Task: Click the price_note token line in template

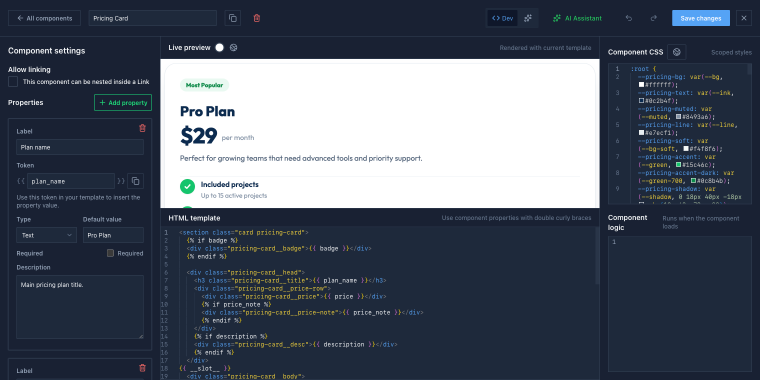Action: [312, 313]
